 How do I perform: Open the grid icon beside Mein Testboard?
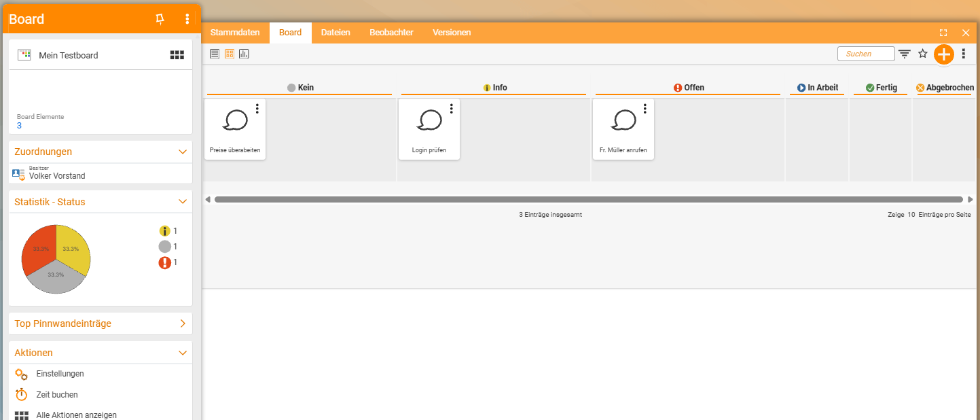click(177, 55)
